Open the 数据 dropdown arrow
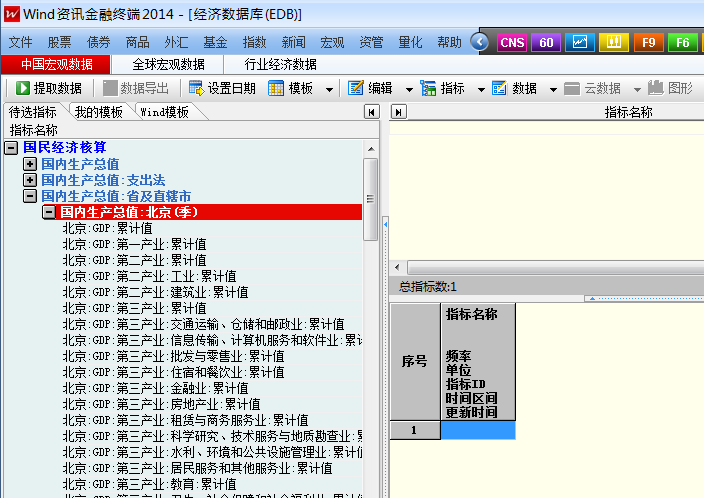The image size is (705, 498). (553, 90)
